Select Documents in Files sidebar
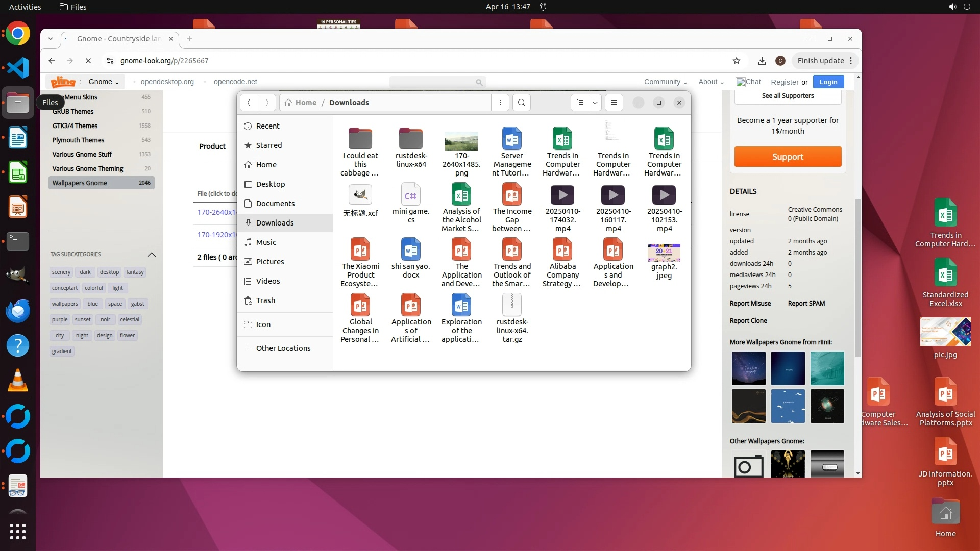Viewport: 980px width, 551px height. [275, 204]
